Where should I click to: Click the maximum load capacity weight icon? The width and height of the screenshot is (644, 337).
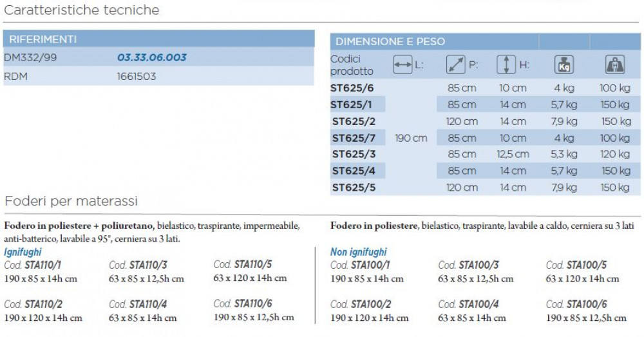615,65
